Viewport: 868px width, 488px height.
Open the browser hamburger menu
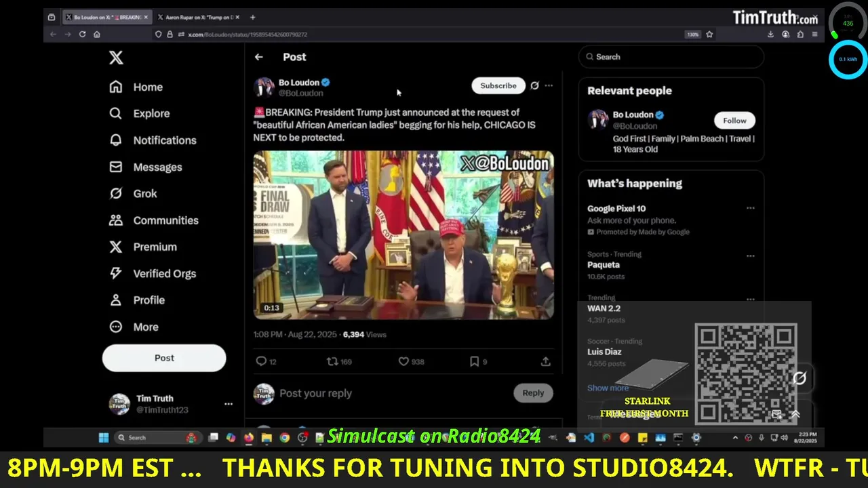point(814,34)
